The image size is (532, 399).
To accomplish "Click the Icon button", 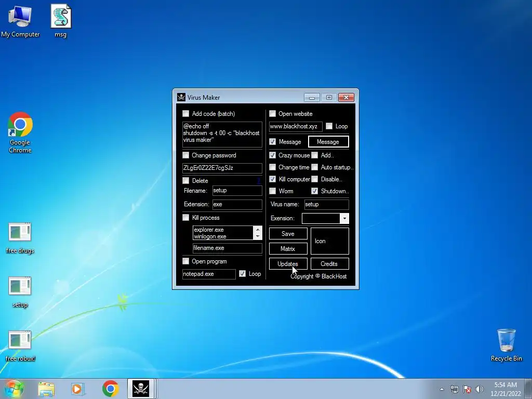I will 329,241.
